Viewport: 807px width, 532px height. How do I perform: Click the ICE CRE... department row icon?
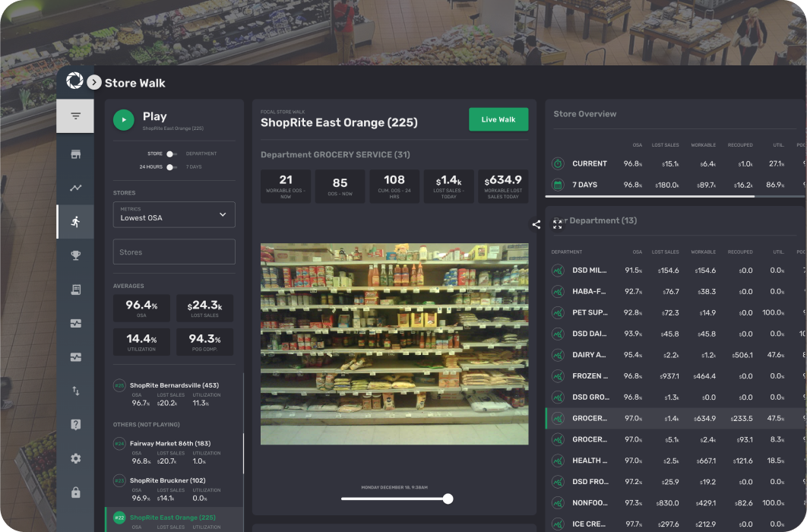[558, 524]
